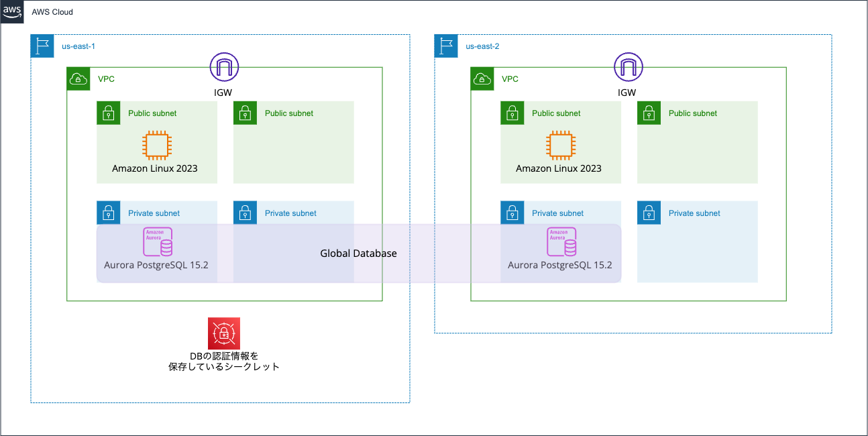Select the Amazon Linux 2023 instance icon in us-east-1
This screenshot has width=868, height=436.
coord(156,145)
